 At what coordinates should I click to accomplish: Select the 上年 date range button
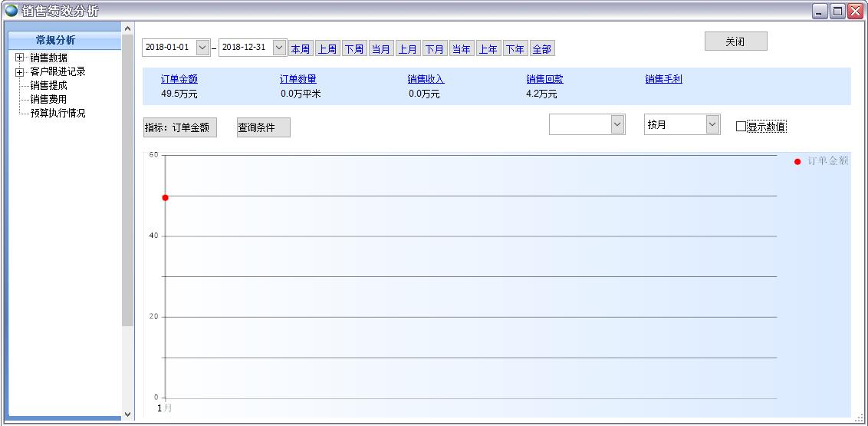(x=488, y=49)
